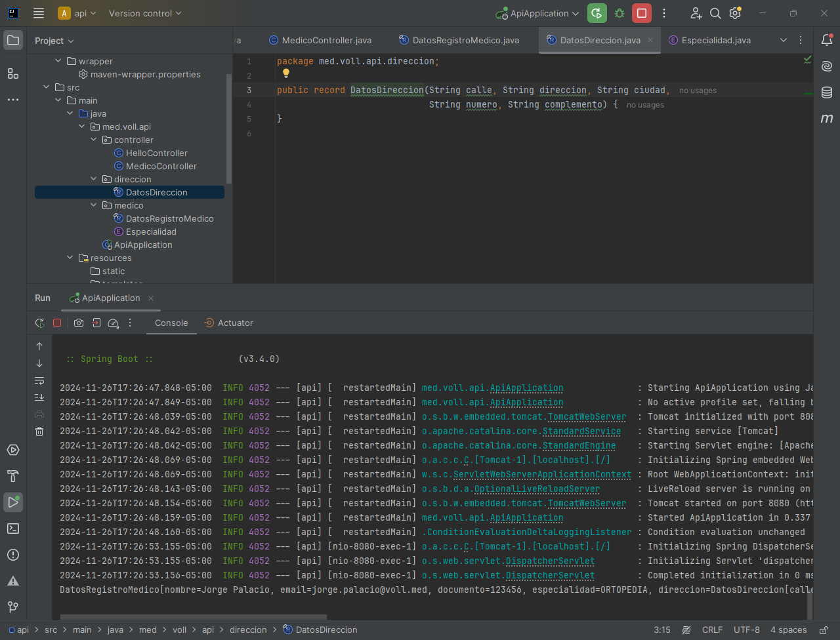Open Services tool window icon
840x640 pixels.
13,450
